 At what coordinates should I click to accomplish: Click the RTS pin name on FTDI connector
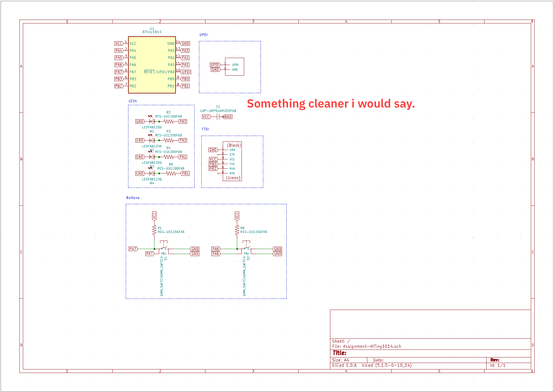click(x=232, y=173)
